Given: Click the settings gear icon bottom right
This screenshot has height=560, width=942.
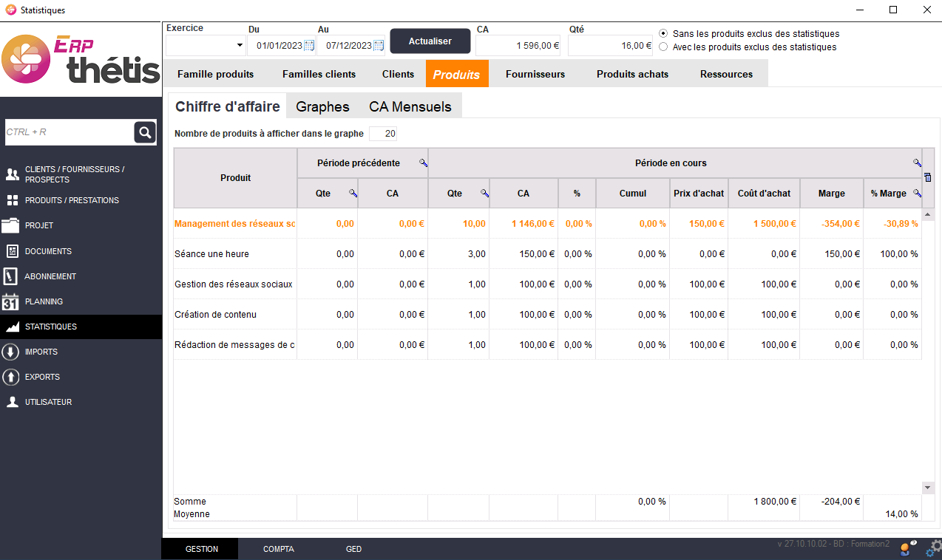Looking at the screenshot, I should 933,547.
